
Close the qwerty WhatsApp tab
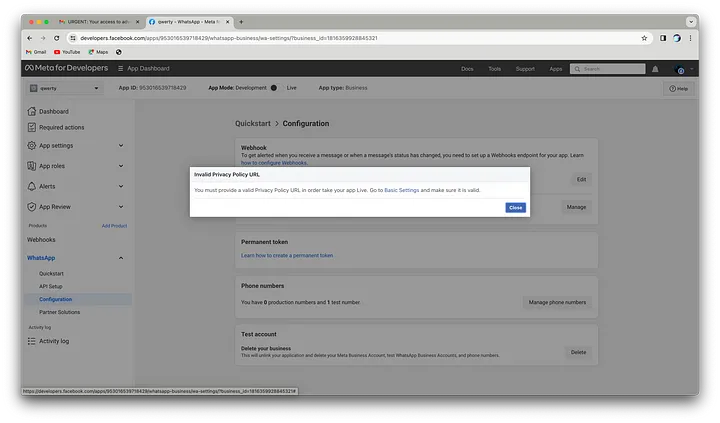[227, 22]
